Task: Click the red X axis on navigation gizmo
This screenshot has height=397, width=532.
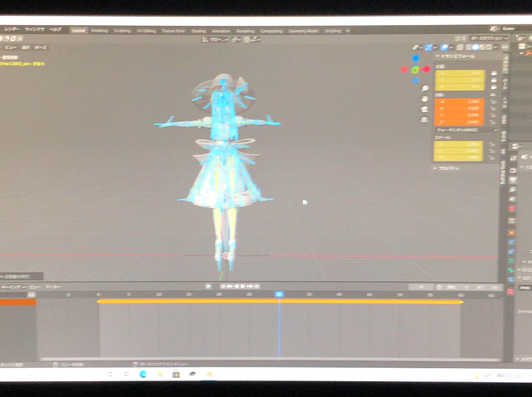Action: click(427, 69)
